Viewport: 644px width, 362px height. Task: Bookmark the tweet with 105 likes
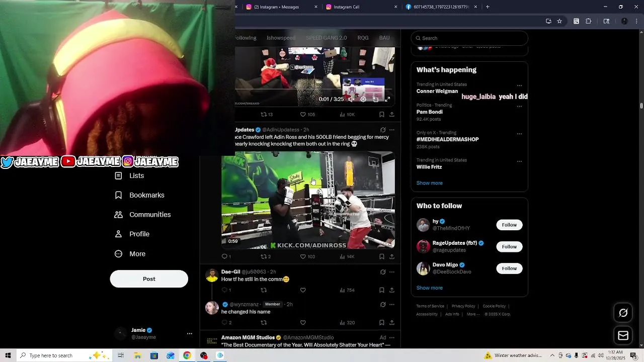382,115
